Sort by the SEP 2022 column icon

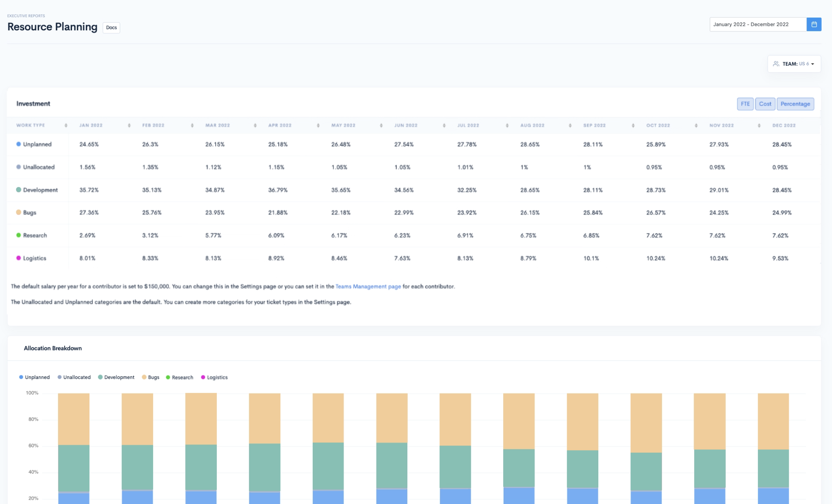632,126
